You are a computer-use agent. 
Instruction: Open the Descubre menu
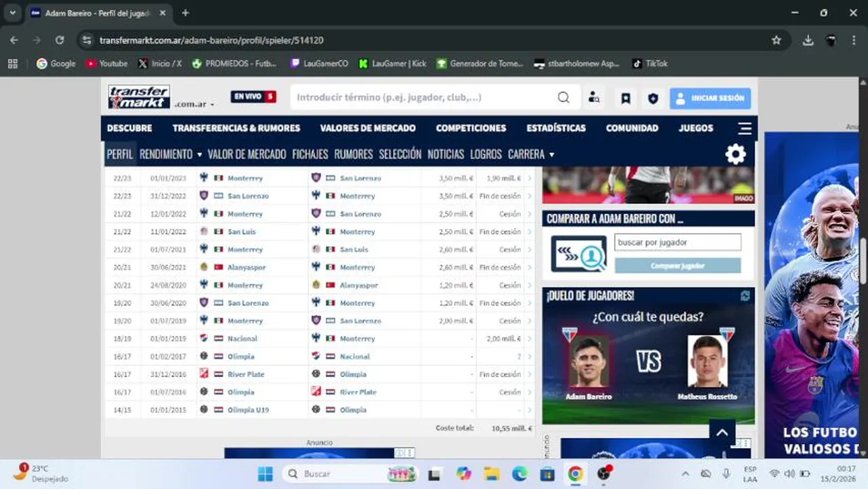point(129,128)
